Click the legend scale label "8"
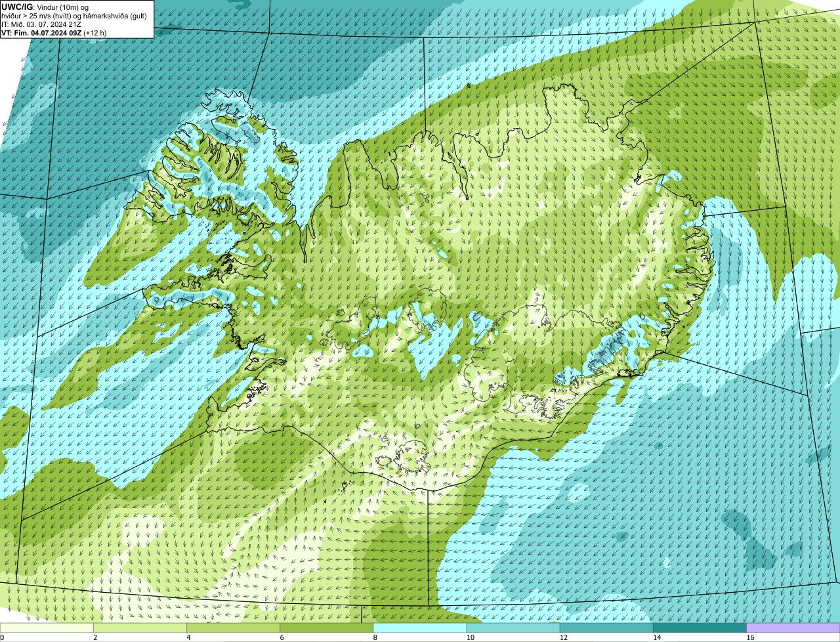The height and width of the screenshot is (642, 840). (x=375, y=637)
